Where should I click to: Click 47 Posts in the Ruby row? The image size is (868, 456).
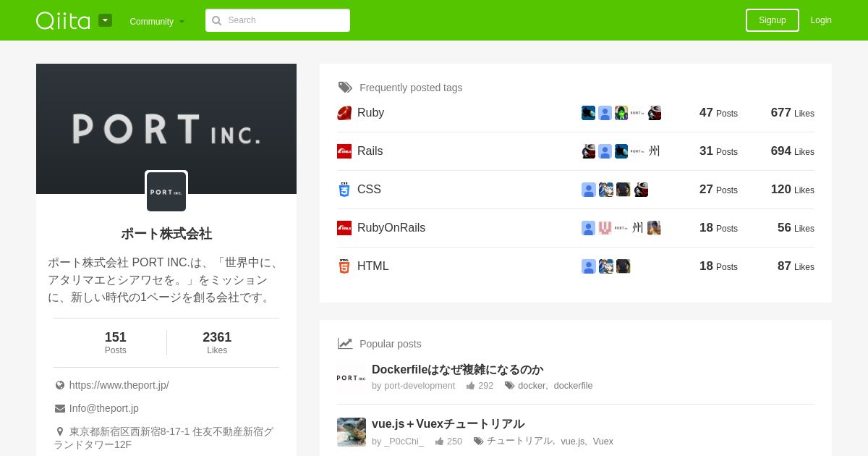pyautogui.click(x=718, y=113)
